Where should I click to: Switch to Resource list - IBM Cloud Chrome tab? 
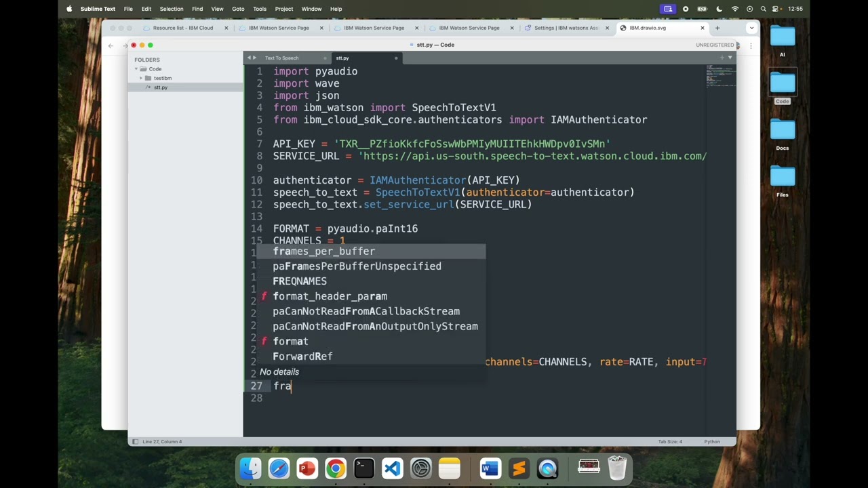click(183, 28)
